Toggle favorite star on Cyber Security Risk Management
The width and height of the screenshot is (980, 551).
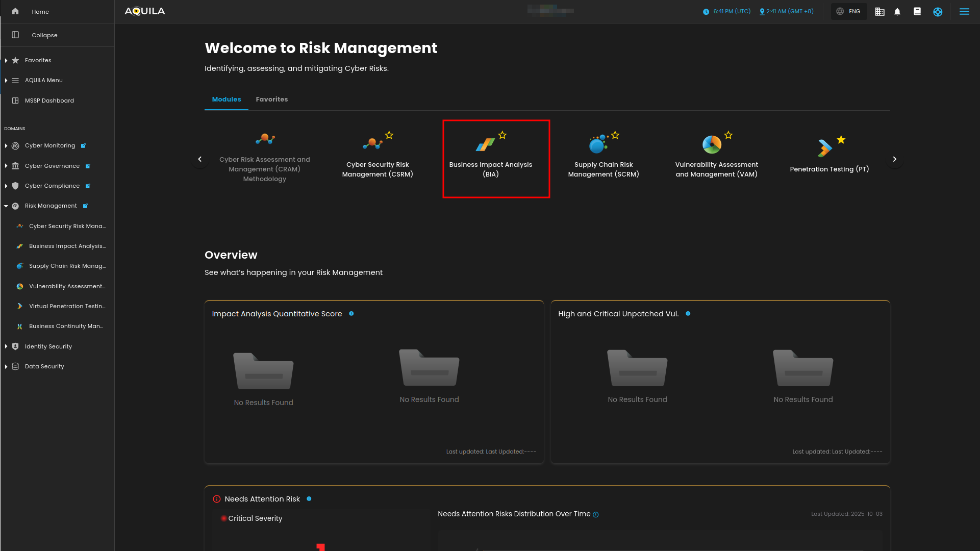coord(389,135)
